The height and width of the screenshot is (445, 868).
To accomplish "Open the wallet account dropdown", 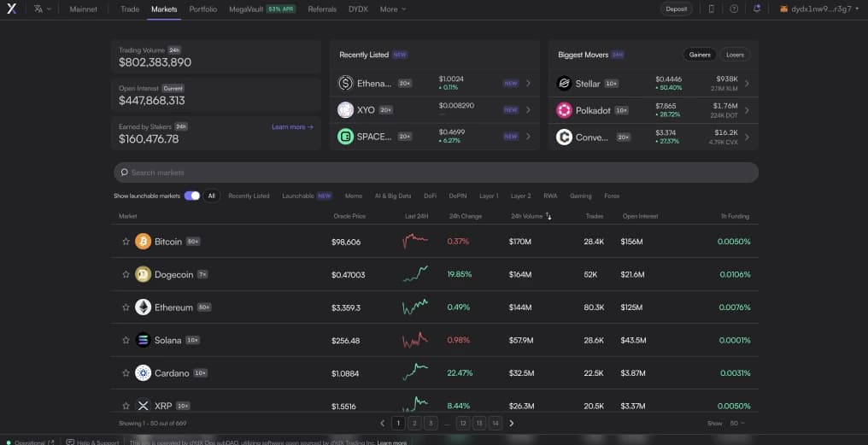I will click(818, 9).
